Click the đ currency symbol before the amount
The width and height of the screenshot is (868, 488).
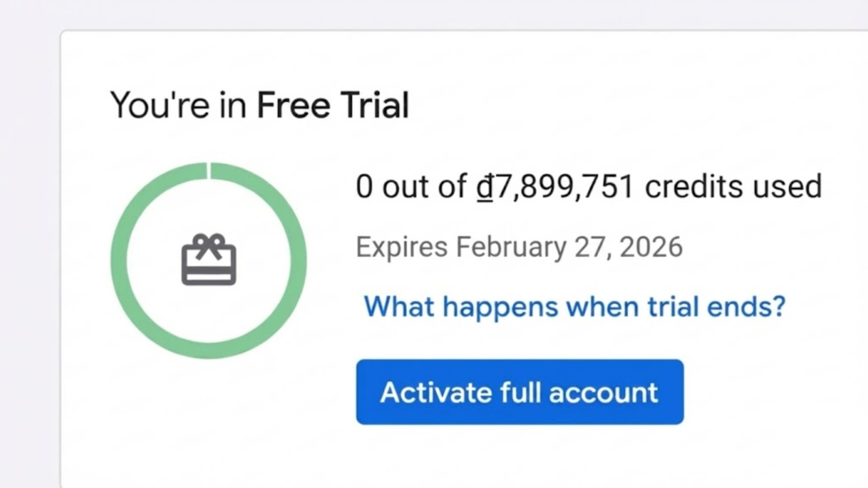coord(484,187)
